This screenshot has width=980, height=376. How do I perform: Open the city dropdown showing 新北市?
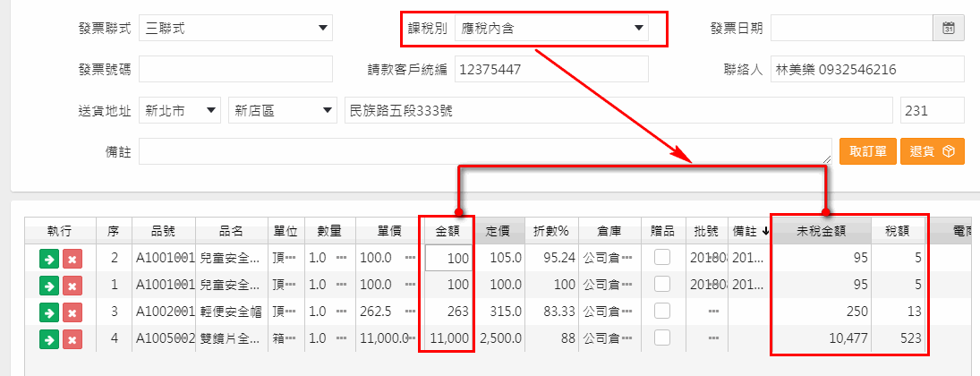tap(179, 111)
